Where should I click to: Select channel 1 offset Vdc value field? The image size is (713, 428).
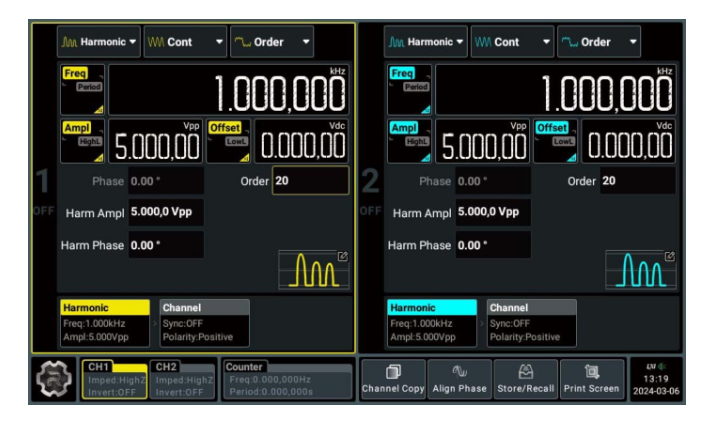[x=301, y=141]
